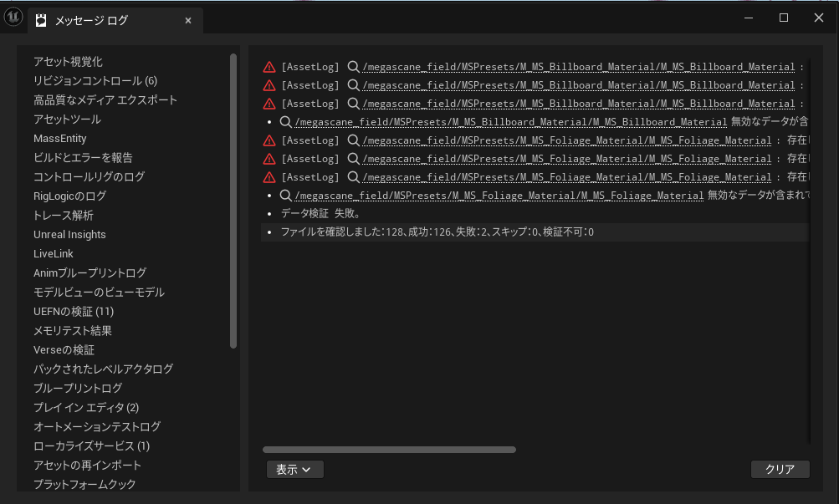Select ブループリントログ category

(x=78, y=389)
